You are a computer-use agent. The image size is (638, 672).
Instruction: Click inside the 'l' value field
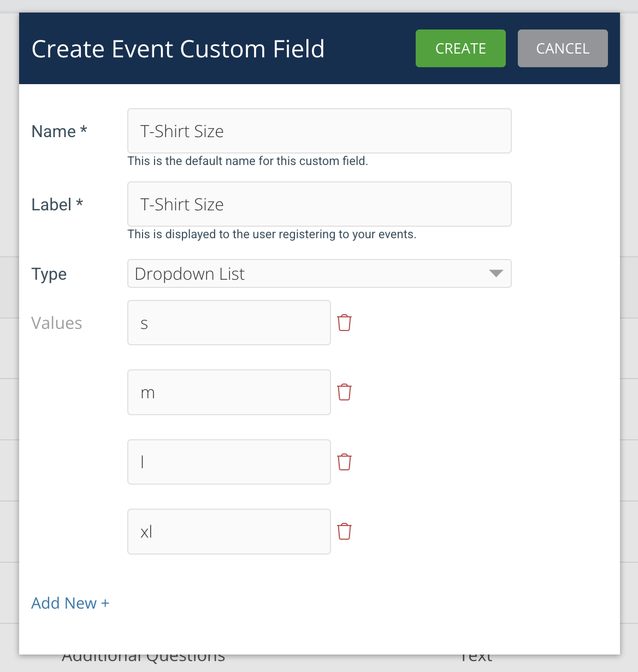coord(229,462)
